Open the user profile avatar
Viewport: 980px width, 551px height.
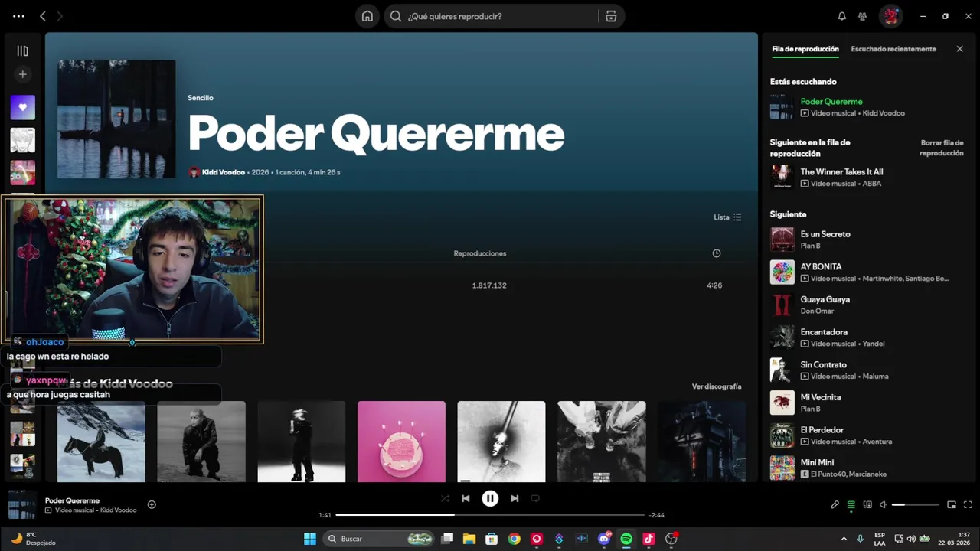coord(890,16)
